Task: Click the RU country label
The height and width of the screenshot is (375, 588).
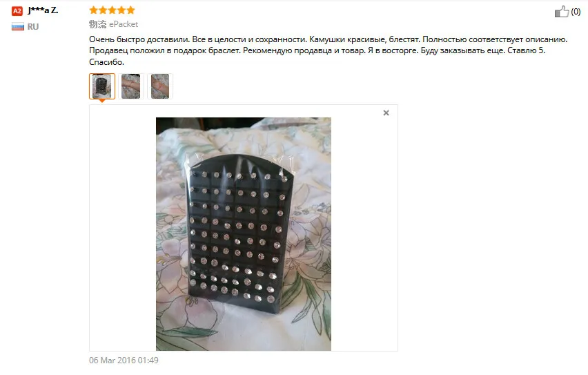Action: [x=33, y=27]
